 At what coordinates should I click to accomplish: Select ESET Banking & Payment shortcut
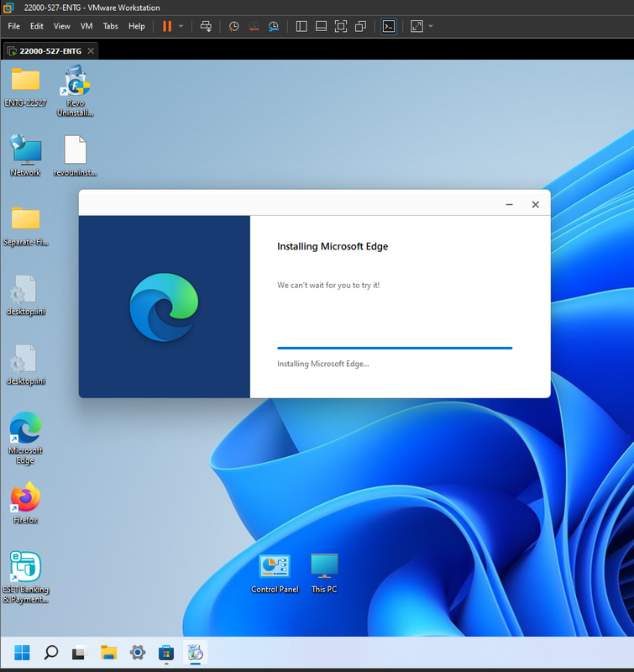coord(26,577)
